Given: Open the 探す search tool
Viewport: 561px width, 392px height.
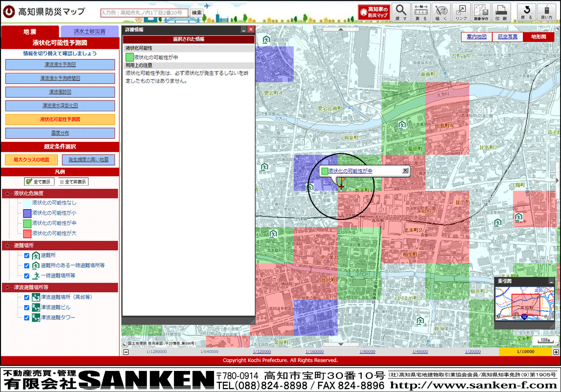Looking at the screenshot, I should pos(401,12).
